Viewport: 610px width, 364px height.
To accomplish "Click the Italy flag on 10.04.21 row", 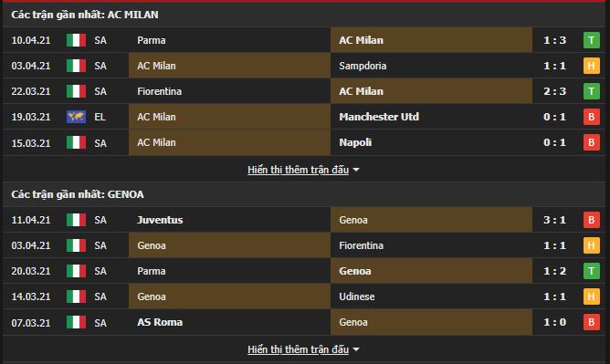I will pyautogui.click(x=77, y=40).
